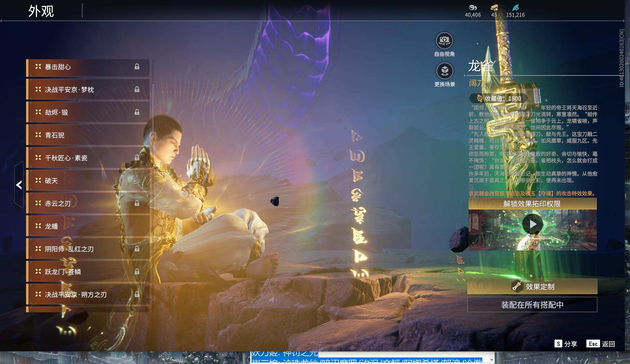Click lock icon on 决战平安京·朔方之刃 row
This screenshot has height=364, width=630.
pyautogui.click(x=137, y=294)
